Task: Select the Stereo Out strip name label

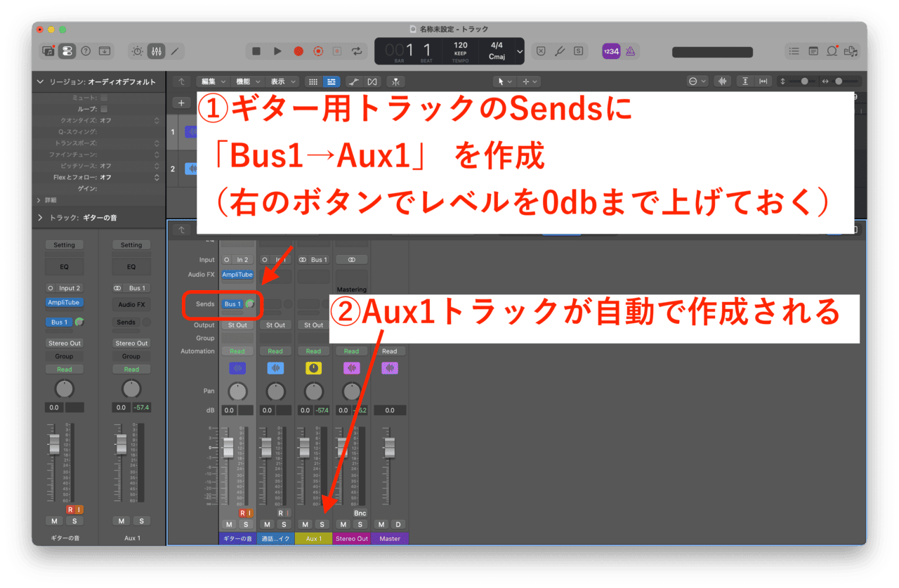Action: point(352,539)
